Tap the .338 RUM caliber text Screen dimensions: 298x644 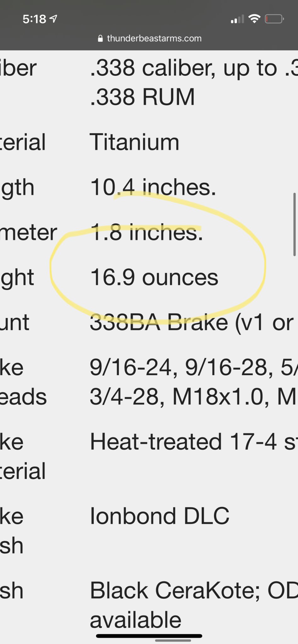pos(142,97)
